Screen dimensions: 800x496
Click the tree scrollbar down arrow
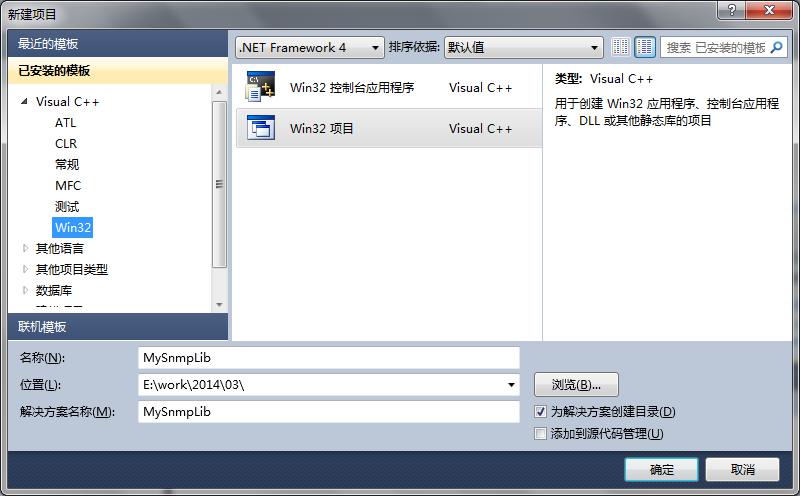pos(219,305)
